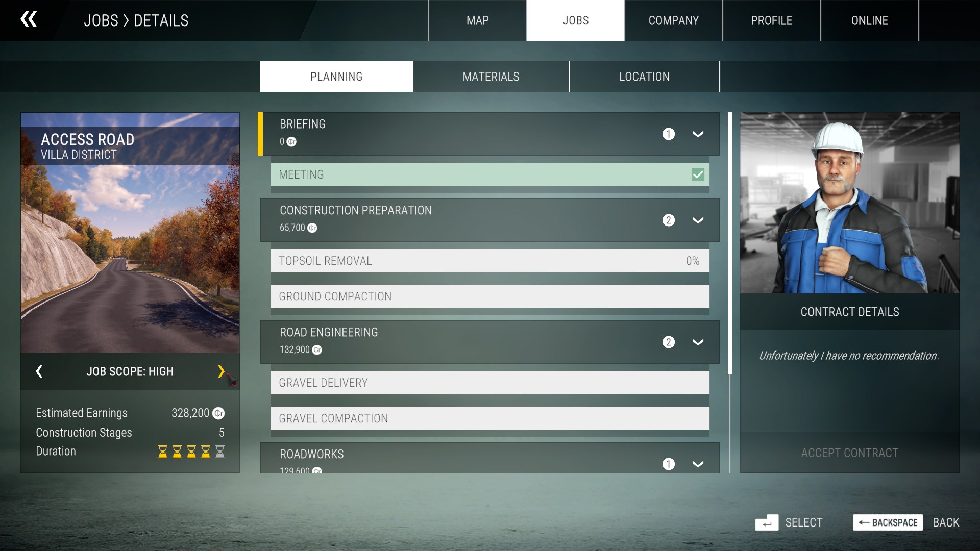This screenshot has width=980, height=551.
Task: Open the Company menu tab
Action: click(673, 20)
